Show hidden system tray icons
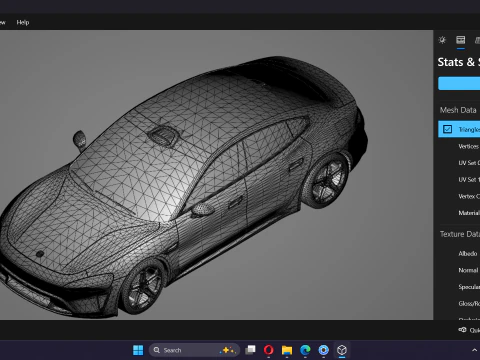 point(474,350)
